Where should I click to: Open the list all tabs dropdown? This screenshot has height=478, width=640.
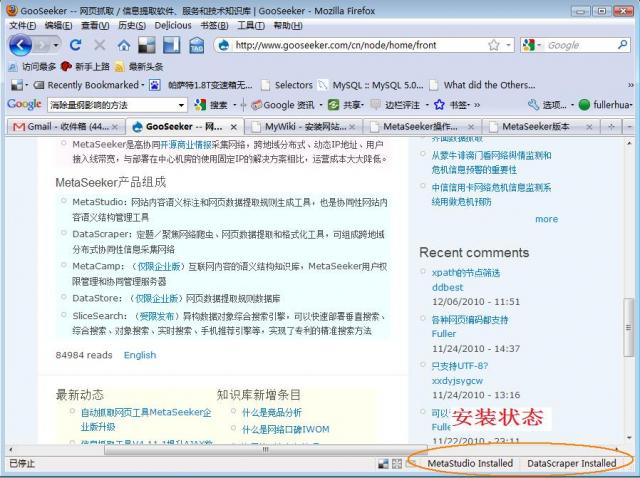click(629, 127)
